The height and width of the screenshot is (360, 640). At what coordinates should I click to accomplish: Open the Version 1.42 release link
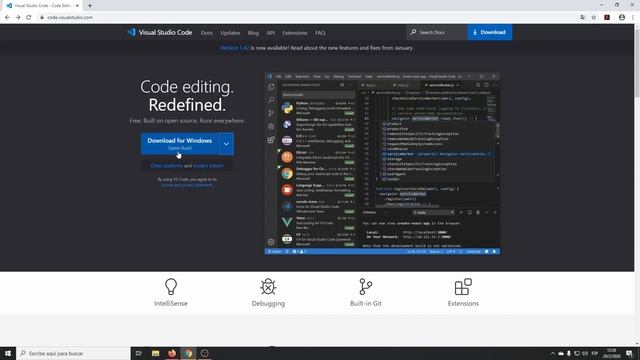point(235,48)
